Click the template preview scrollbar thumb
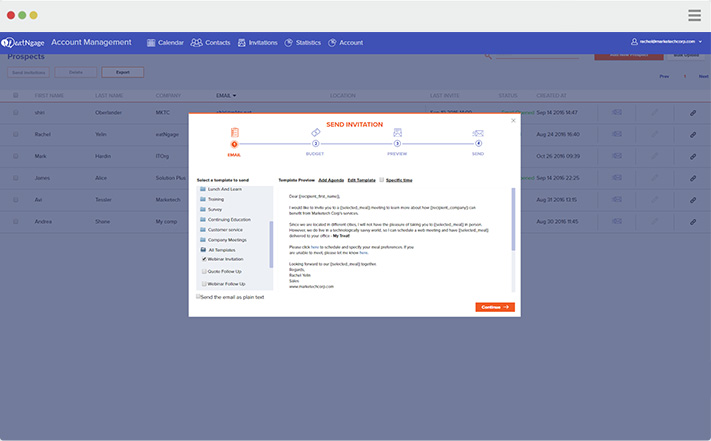 pos(513,219)
